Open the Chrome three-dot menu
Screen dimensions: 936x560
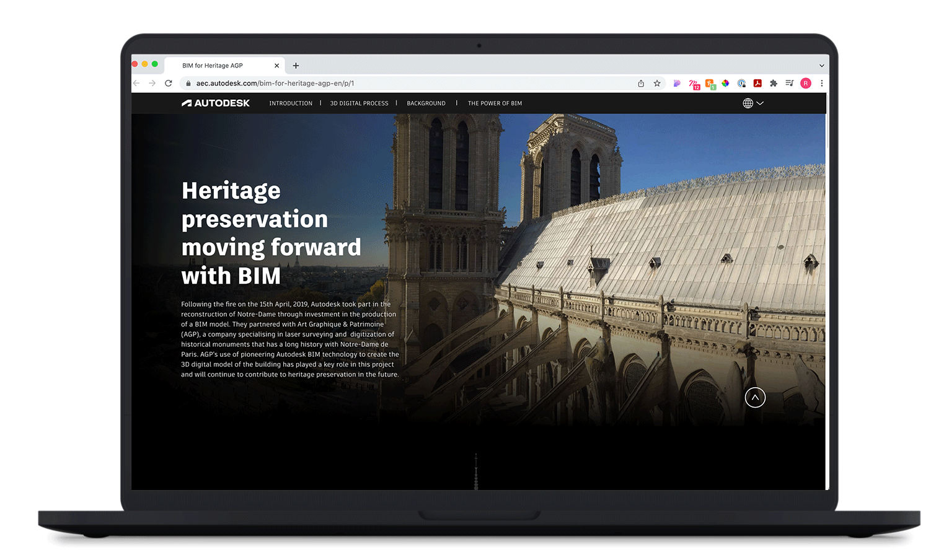[822, 84]
